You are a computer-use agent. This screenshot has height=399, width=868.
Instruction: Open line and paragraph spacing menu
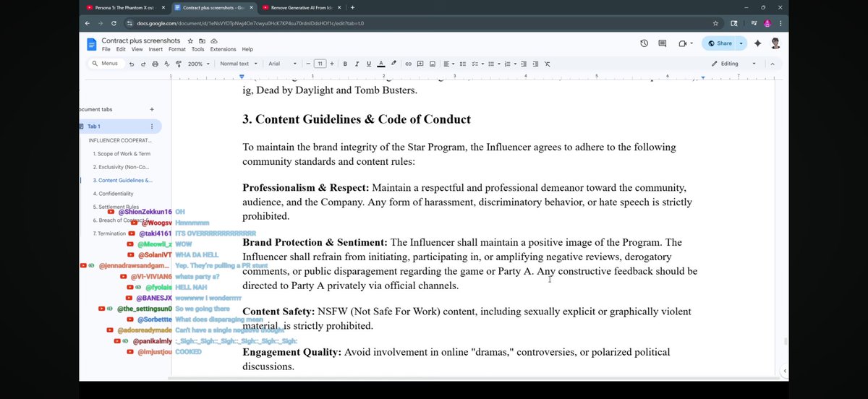pos(464,64)
